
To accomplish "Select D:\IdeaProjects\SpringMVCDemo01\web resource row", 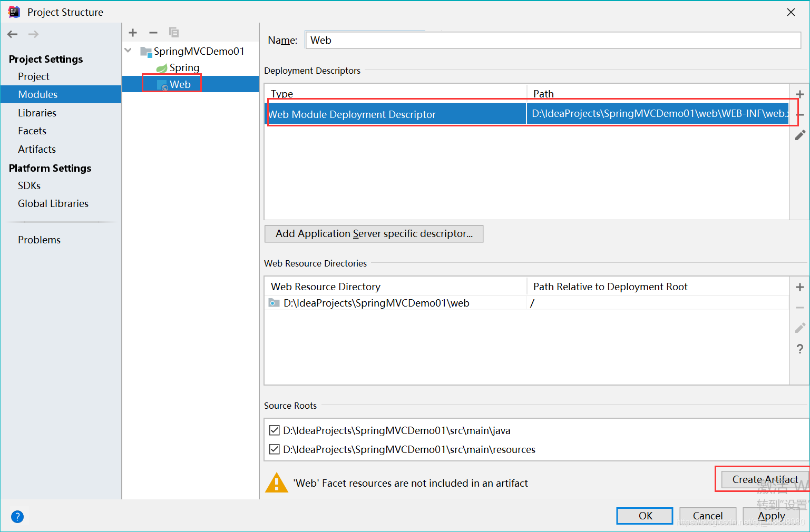I will pos(526,303).
